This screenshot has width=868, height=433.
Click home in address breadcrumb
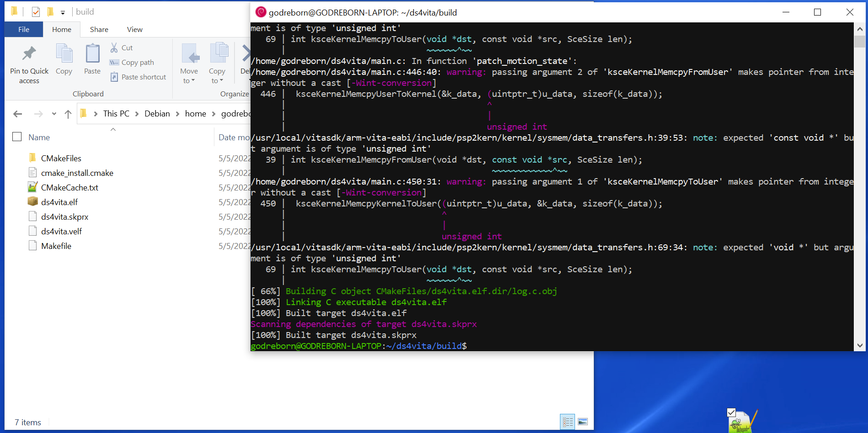[196, 114]
